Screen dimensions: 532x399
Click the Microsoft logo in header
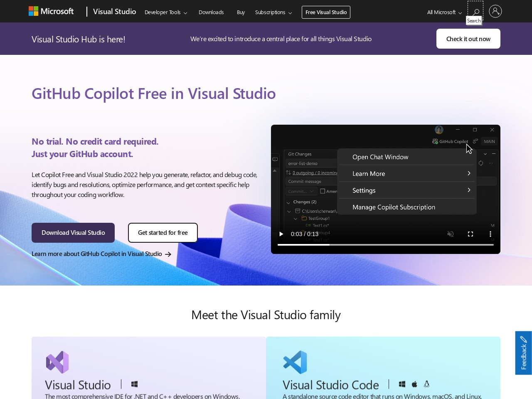tap(51, 11)
